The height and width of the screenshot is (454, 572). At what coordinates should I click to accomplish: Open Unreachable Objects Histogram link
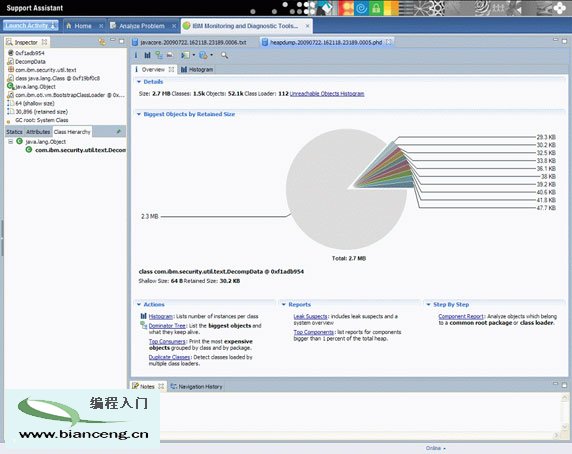coord(327,94)
